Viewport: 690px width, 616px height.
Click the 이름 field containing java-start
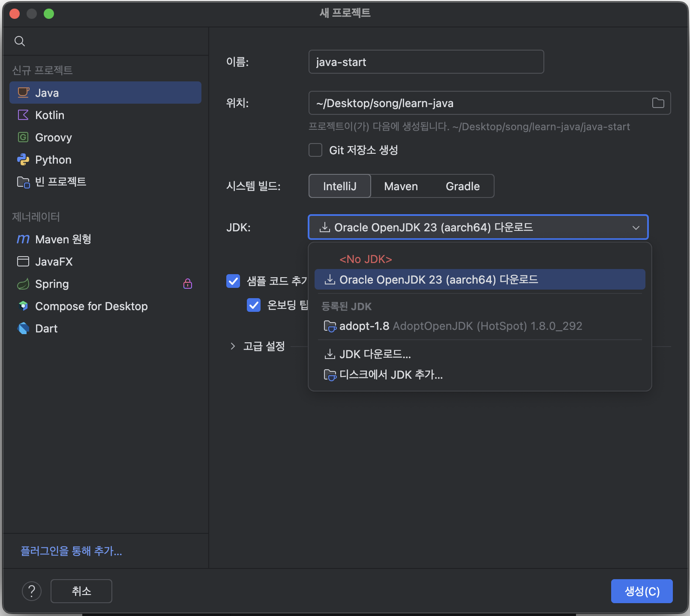pos(426,62)
